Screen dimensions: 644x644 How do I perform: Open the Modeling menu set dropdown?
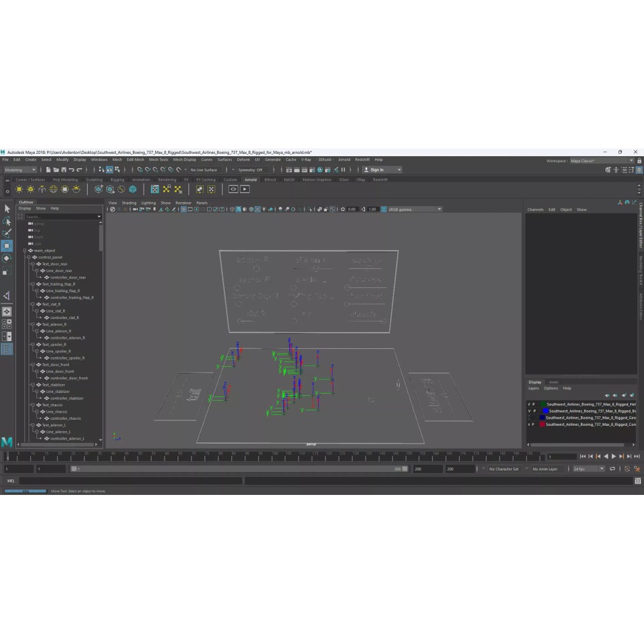coord(20,170)
